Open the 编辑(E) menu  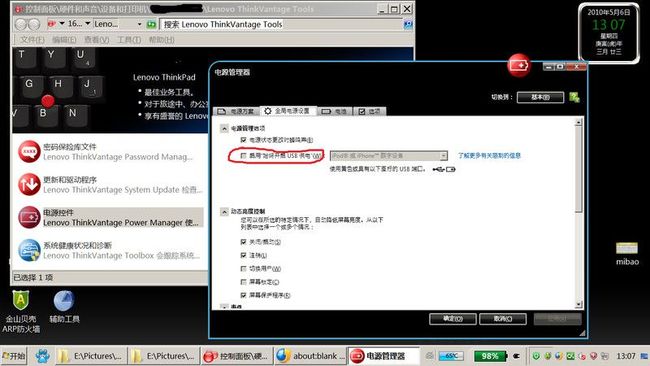[64, 40]
